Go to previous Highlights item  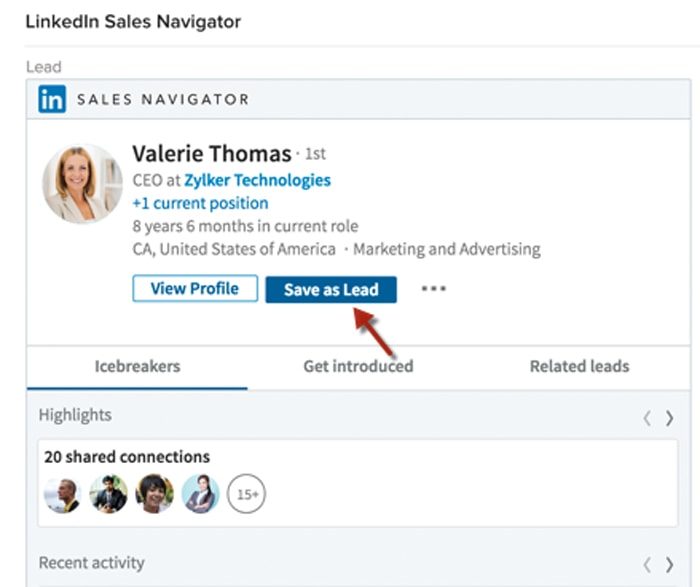pos(646,418)
